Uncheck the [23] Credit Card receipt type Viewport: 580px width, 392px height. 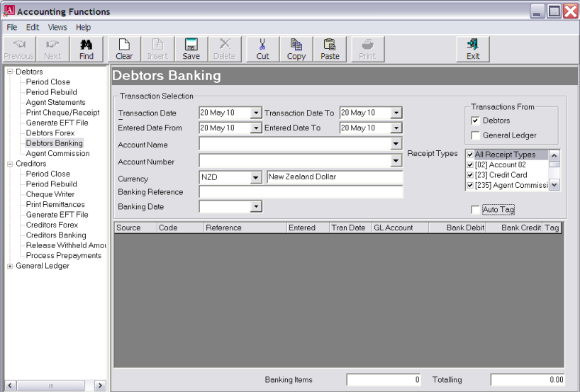click(470, 175)
